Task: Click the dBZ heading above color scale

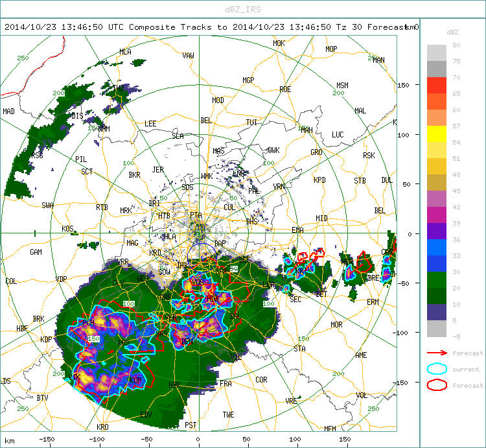Action: (x=452, y=32)
